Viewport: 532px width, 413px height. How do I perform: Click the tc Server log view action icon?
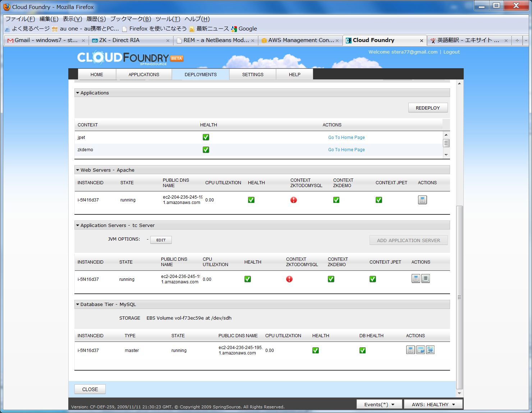click(x=426, y=279)
